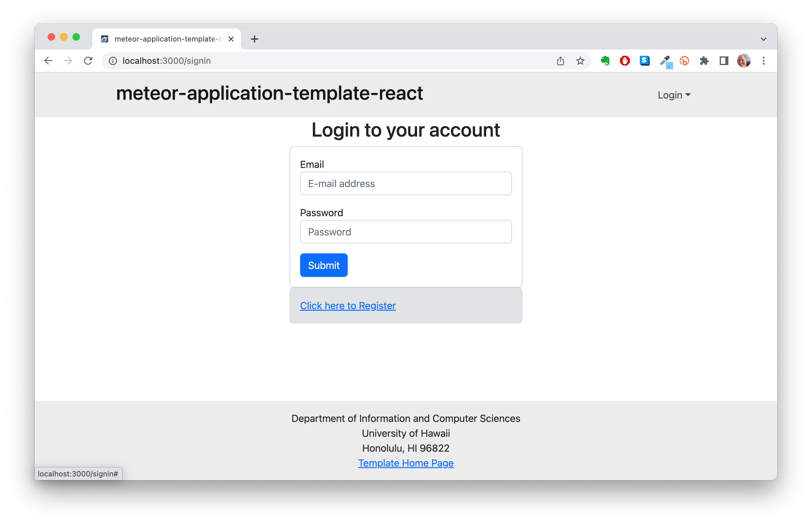Click the AdBlock extension icon
Screen dimensions: 812x526
coord(625,61)
